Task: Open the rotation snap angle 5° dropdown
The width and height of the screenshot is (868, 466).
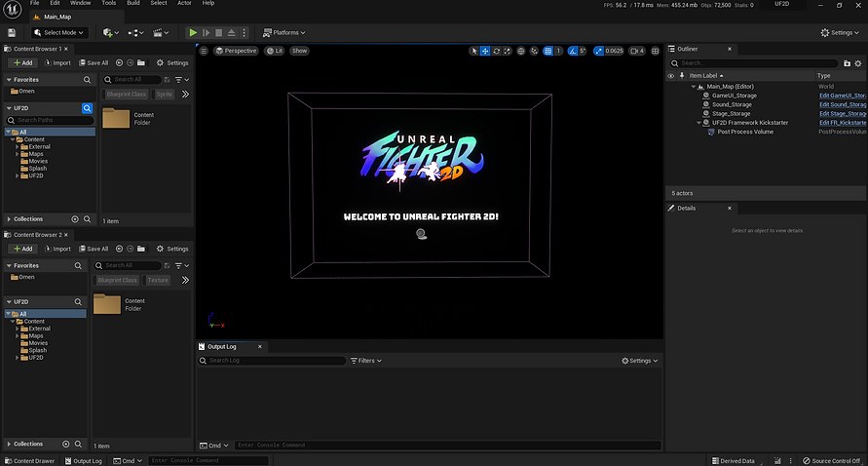Action: click(583, 51)
